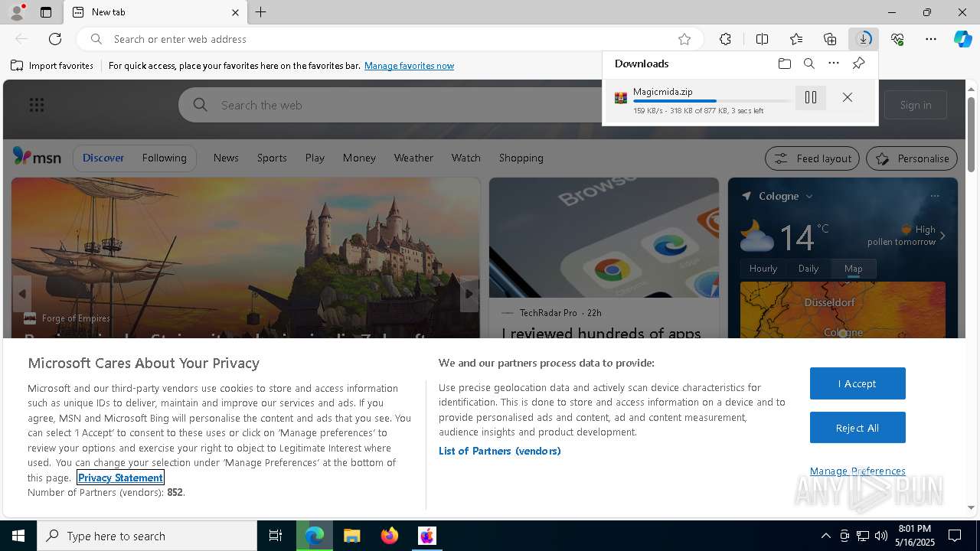980x551 pixels.
Task: Open the Watch section
Action: (465, 158)
